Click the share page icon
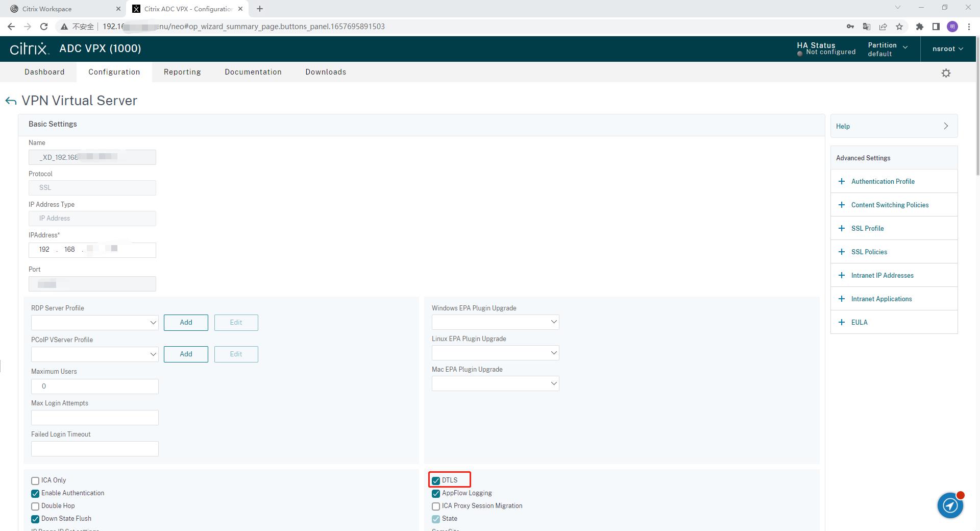This screenshot has width=980, height=531. 883,27
